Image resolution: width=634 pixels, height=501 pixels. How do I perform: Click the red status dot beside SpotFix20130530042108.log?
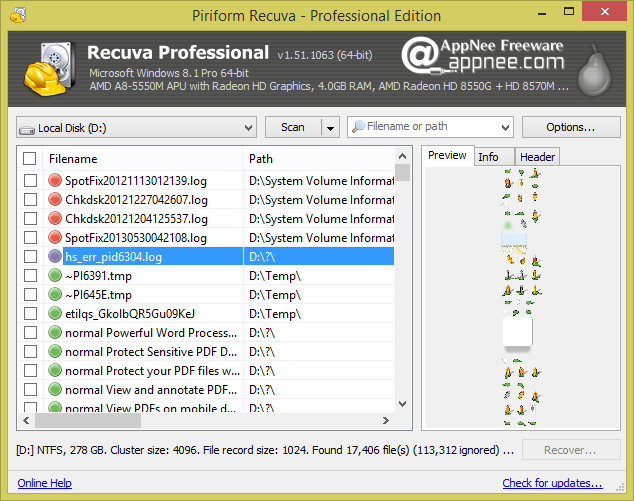[55, 237]
